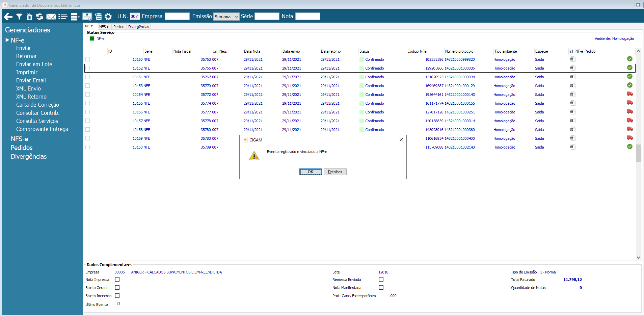Click red truck icon in row 10154
The image size is (644, 316).
coord(630,94)
